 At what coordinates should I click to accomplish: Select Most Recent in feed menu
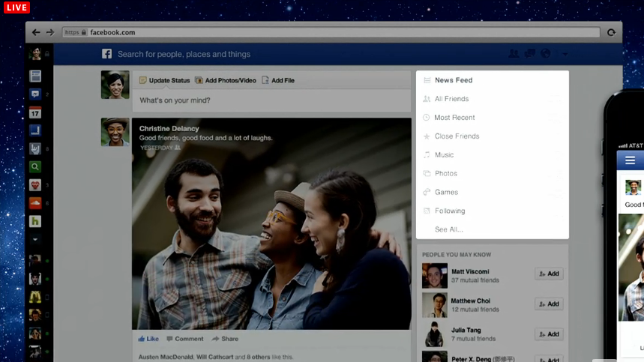click(454, 118)
